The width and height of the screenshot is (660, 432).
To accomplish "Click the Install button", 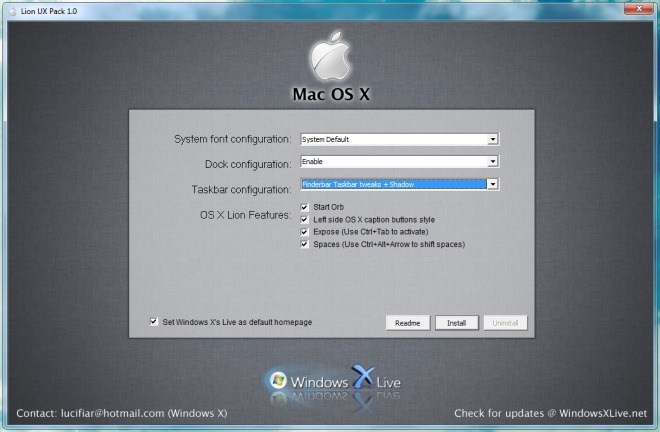I will tap(456, 323).
